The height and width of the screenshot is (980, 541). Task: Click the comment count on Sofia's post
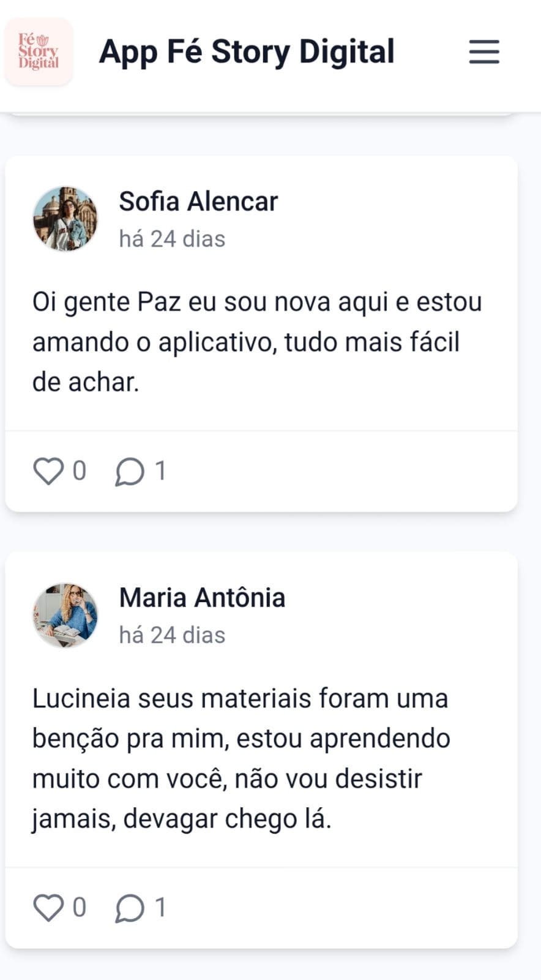tap(160, 471)
